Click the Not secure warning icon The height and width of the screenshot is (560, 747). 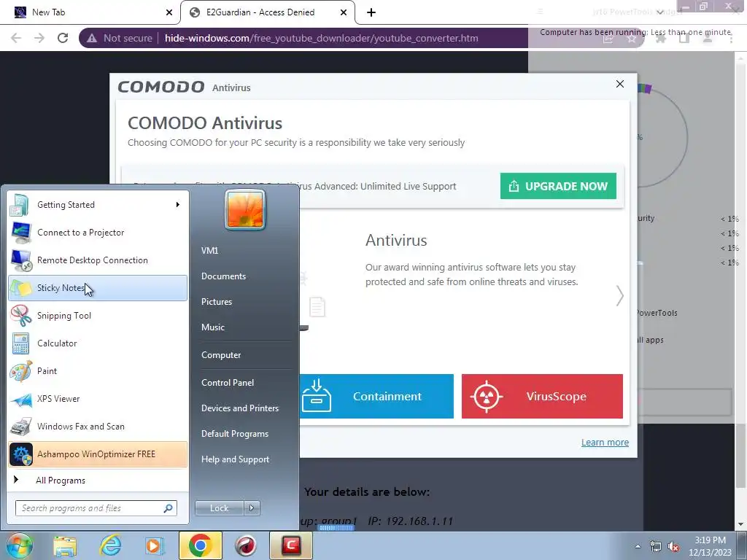point(92,38)
